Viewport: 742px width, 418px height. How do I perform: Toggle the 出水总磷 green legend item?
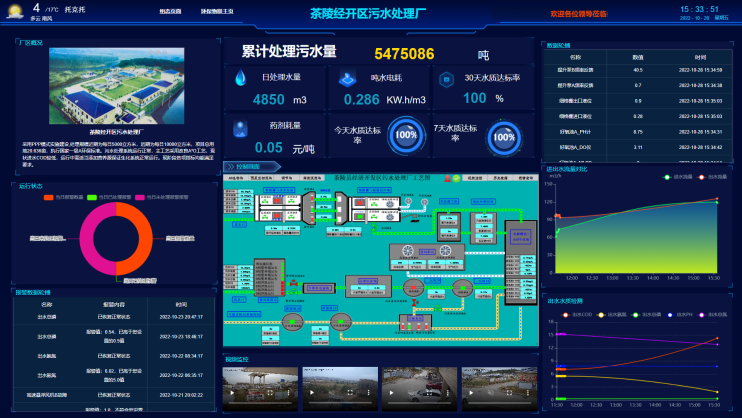pyautogui.click(x=646, y=314)
